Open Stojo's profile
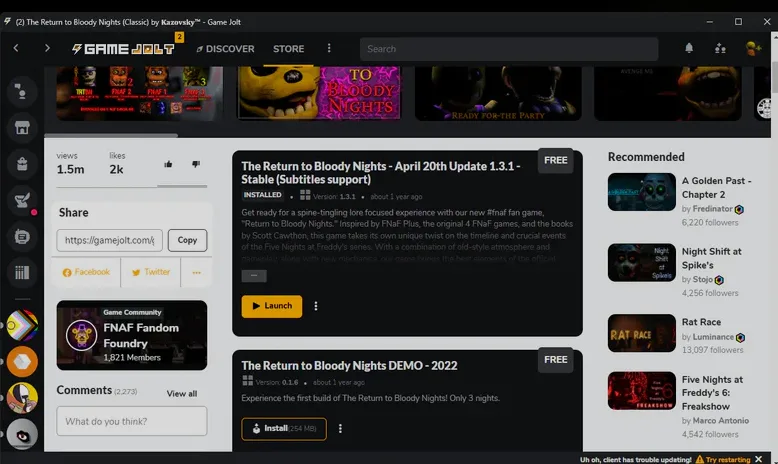 [x=703, y=279]
